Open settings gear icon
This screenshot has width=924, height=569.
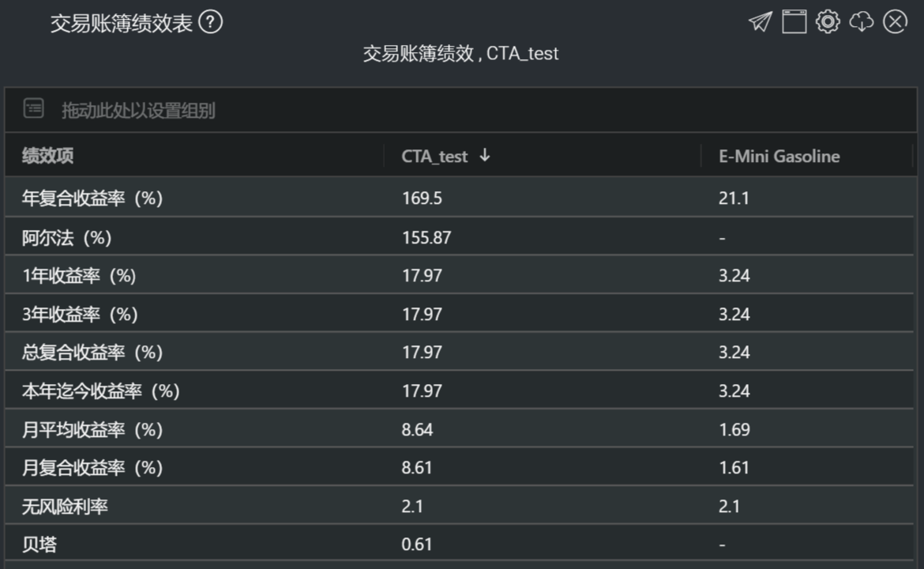pyautogui.click(x=828, y=22)
